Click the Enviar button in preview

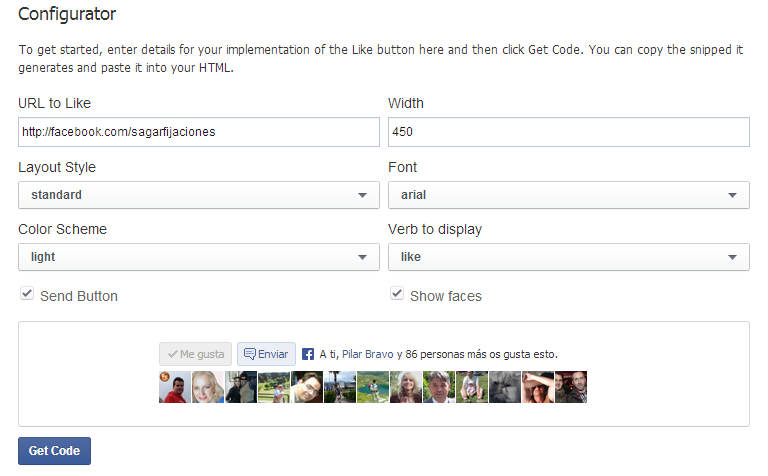tap(266, 354)
